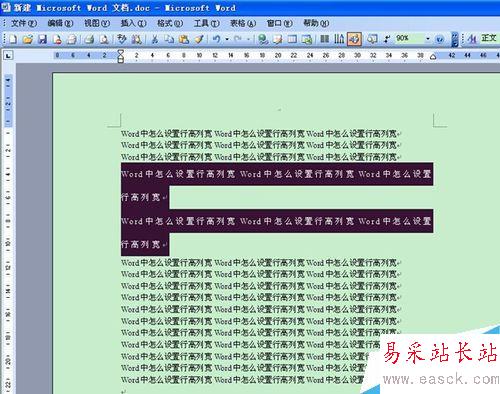The height and width of the screenshot is (394, 500).
Task: Save the document with the floppy disk icon
Action: [43, 39]
